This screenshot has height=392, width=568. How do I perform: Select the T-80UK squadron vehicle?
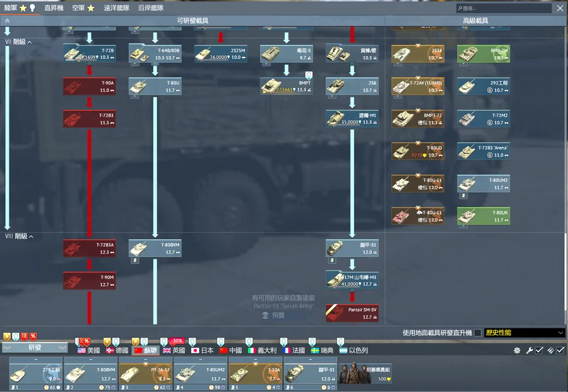coord(483,217)
